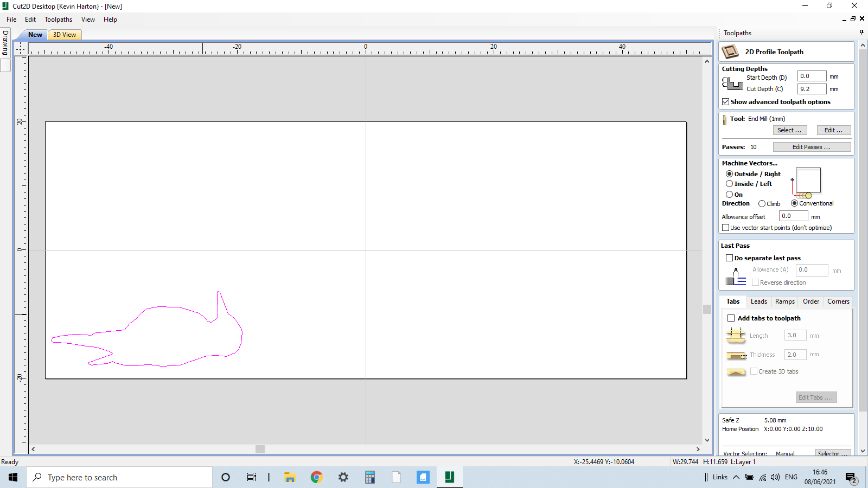Click the End Mill tool bit icon
Image resolution: width=868 pixels, height=488 pixels.
[725, 119]
